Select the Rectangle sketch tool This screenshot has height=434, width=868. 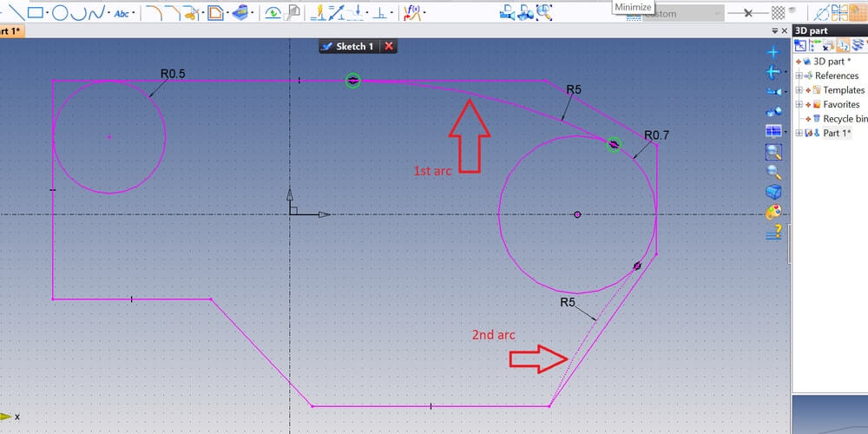[36, 13]
